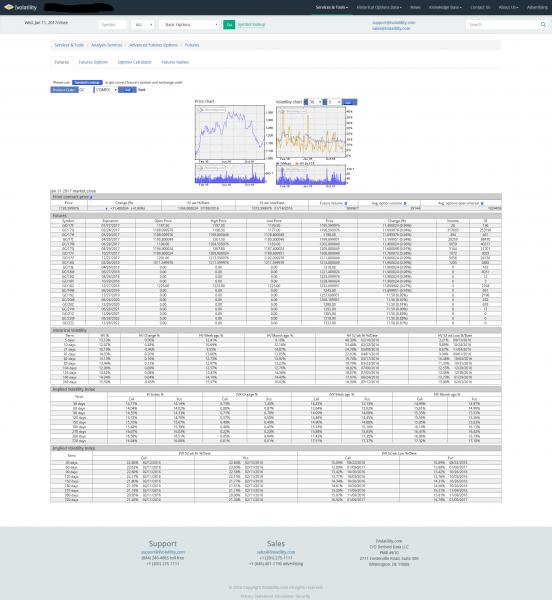Open the volatility chart thumbnail
This screenshot has width=552, height=600.
point(311,132)
